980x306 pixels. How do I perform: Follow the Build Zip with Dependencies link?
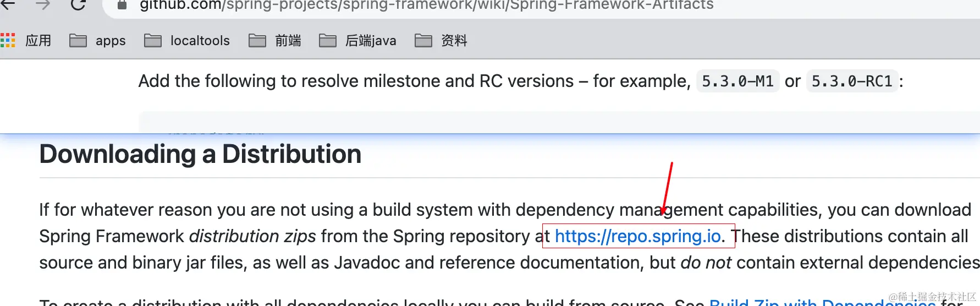tap(822, 302)
